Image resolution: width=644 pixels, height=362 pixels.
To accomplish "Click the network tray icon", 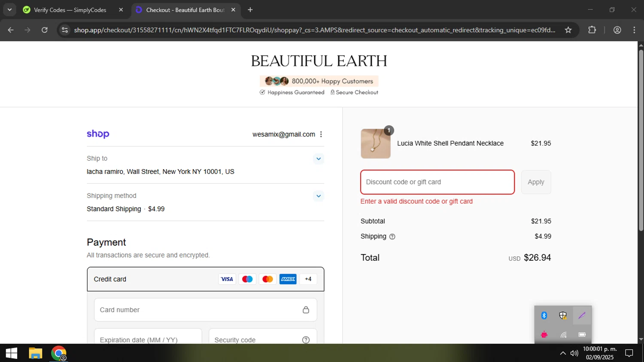I will 563,335.
